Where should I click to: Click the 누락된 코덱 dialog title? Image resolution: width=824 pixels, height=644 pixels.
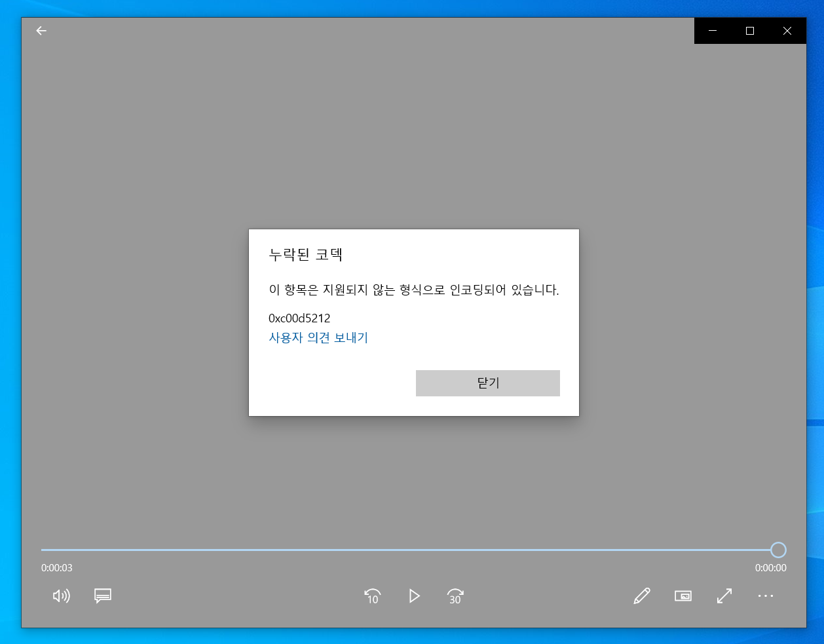point(306,255)
